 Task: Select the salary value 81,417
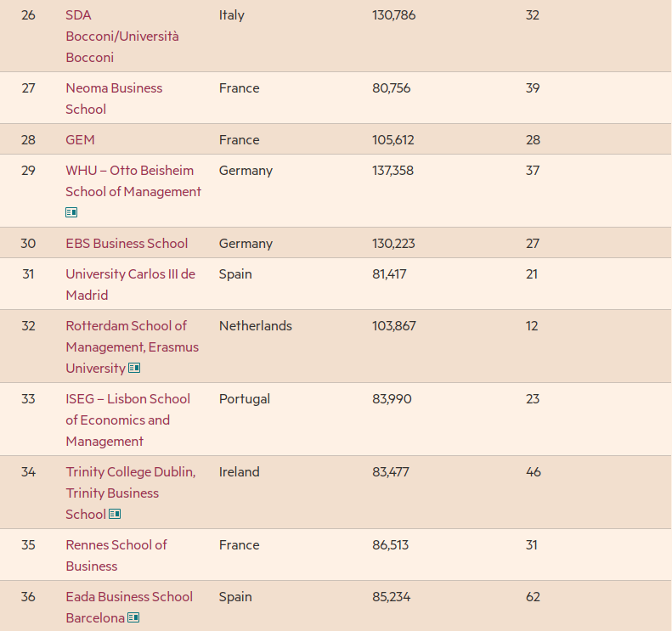pos(389,273)
